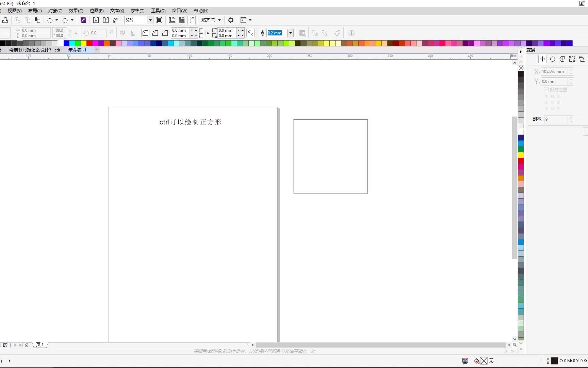Select the Scalloped corner icon

[155, 33]
